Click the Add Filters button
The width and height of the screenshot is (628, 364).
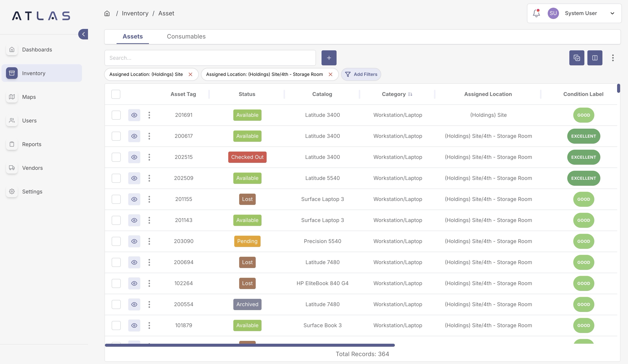tap(361, 74)
